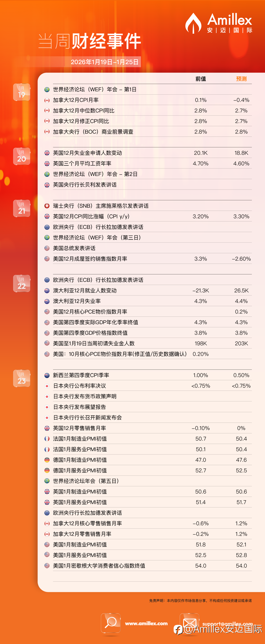Click the 2026年1月19日–1月25日 date range banner
265x644 pixels.
click(105, 62)
